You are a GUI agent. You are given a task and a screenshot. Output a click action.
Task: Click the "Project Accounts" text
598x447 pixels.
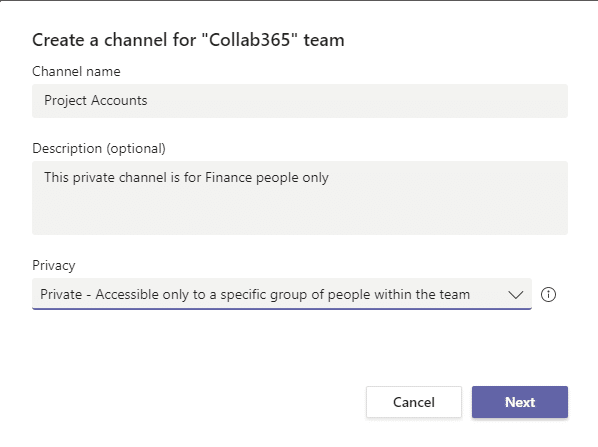click(96, 101)
